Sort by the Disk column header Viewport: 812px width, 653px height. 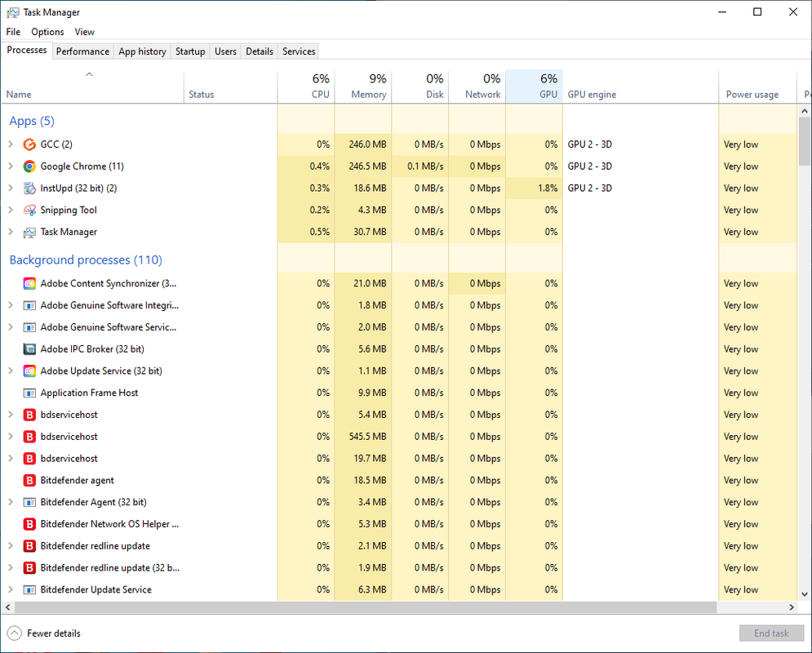coord(420,87)
